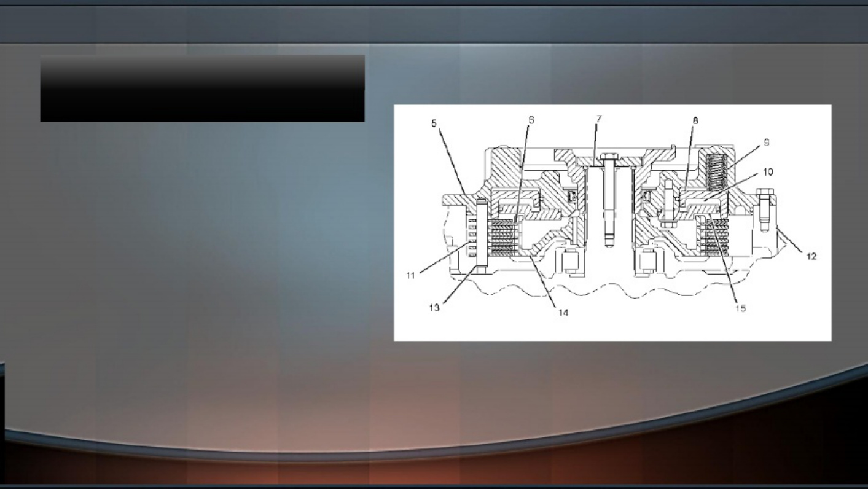Click callout number 10 in the diagram
This screenshot has width=868, height=489.
[769, 173]
